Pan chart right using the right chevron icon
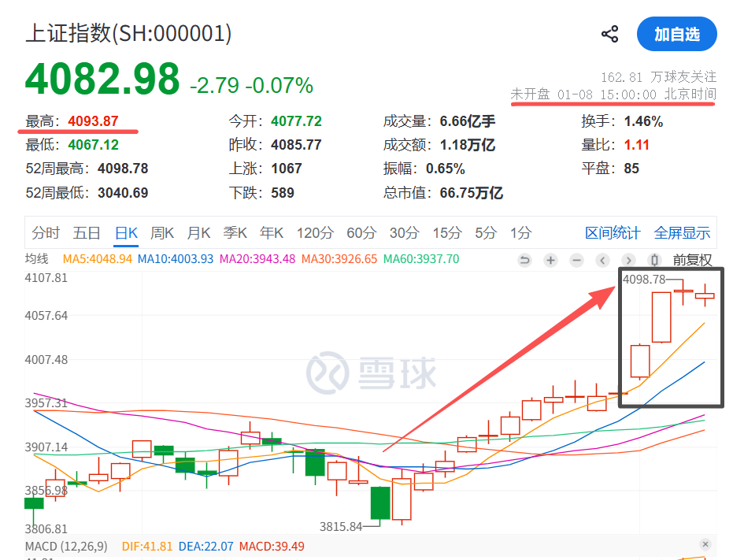 628,260
